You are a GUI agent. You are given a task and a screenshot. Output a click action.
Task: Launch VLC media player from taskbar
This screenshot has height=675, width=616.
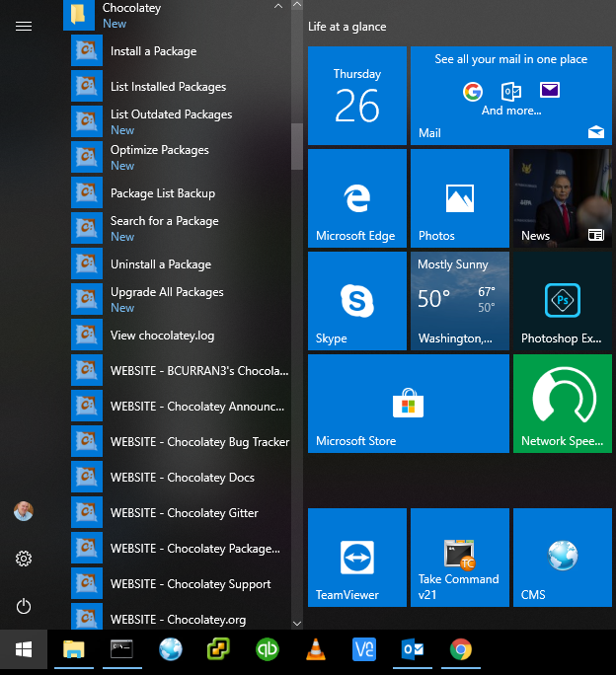(x=316, y=649)
